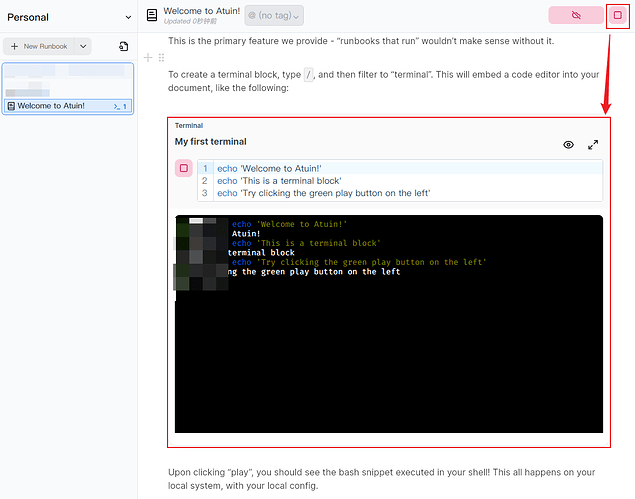
Task: Click the inline slash code snippet
Action: pyautogui.click(x=309, y=75)
